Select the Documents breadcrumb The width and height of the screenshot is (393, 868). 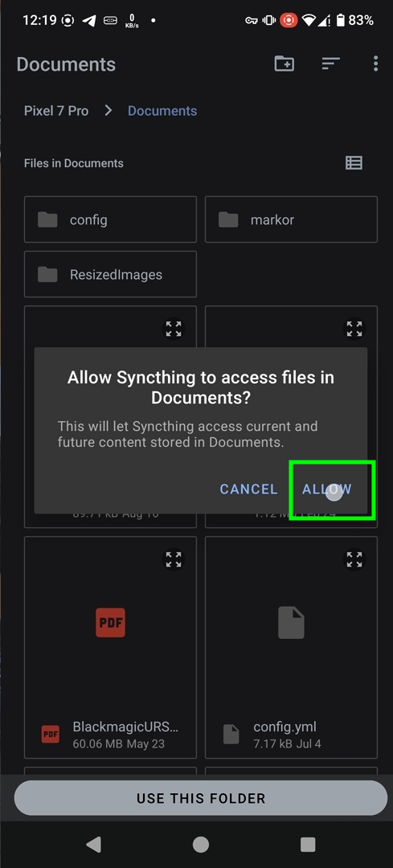pyautogui.click(x=162, y=111)
